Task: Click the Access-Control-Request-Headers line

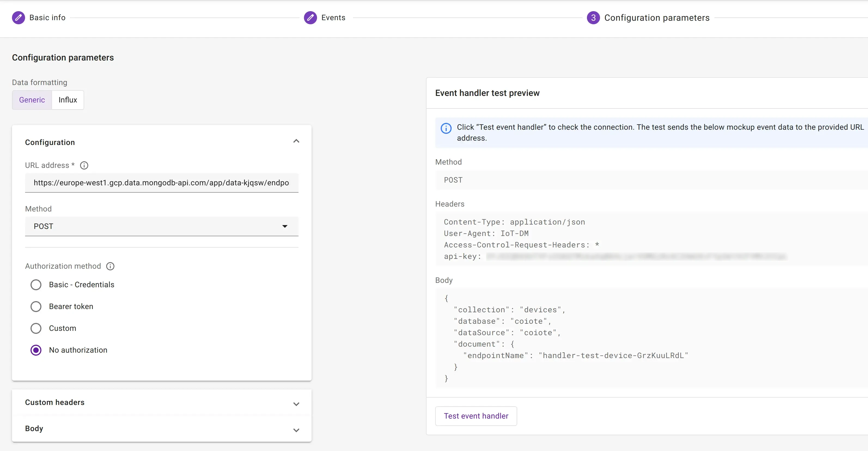Action: point(521,245)
